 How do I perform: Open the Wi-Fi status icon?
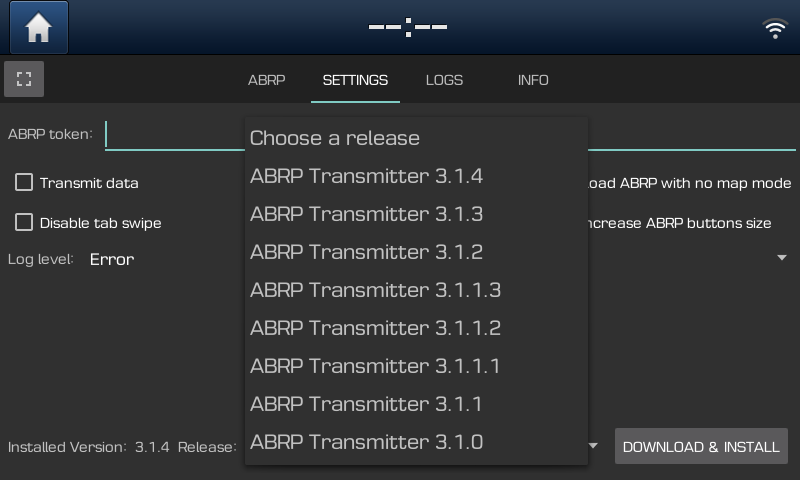pyautogui.click(x=775, y=29)
